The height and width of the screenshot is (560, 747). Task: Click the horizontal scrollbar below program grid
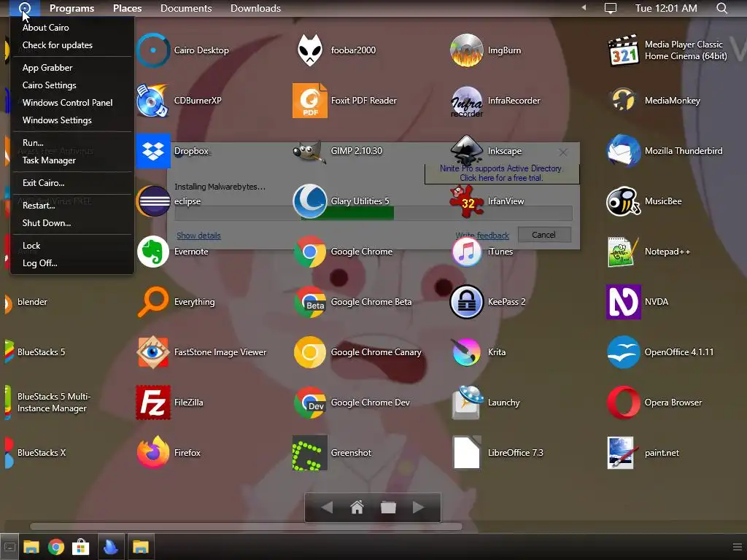[246, 526]
